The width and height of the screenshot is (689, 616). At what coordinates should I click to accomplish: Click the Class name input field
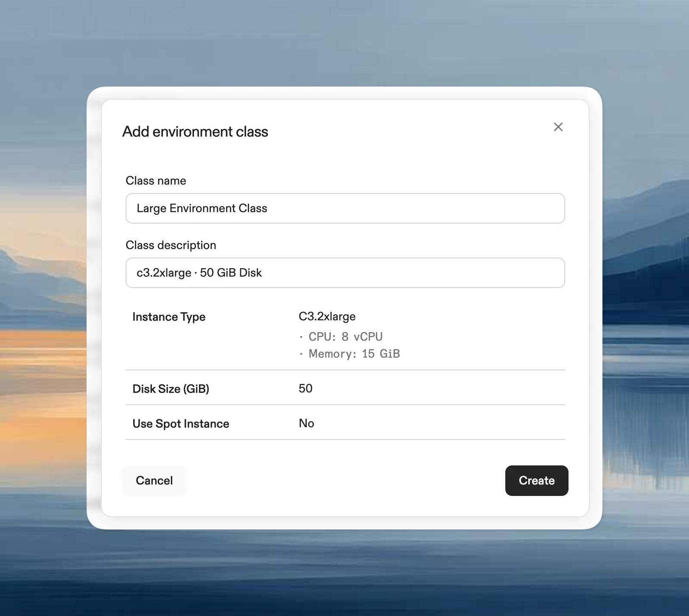point(344,208)
